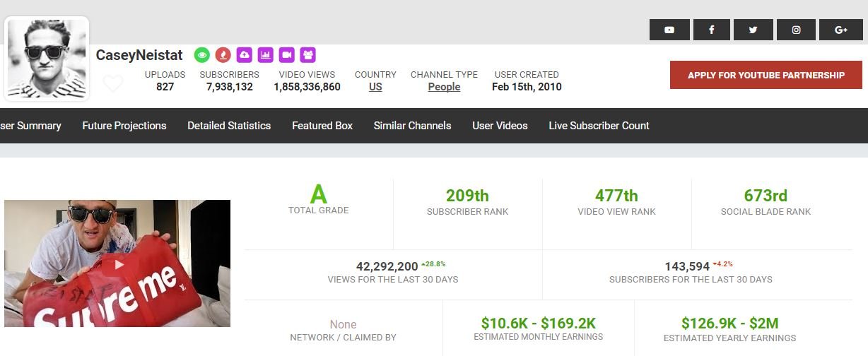Viewport: 868px width, 356px height.
Task: Click the 143,594 subscribers for last 30 days
Action: tap(687, 266)
